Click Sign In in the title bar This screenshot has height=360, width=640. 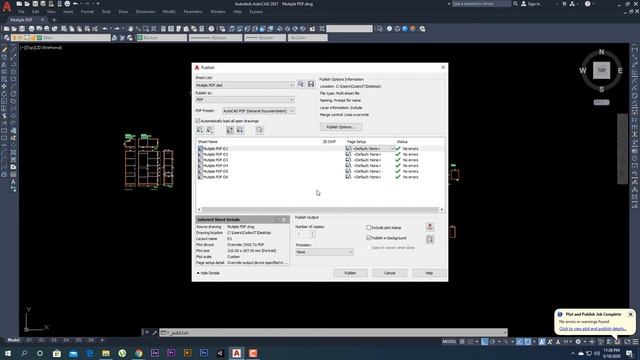coord(531,4)
